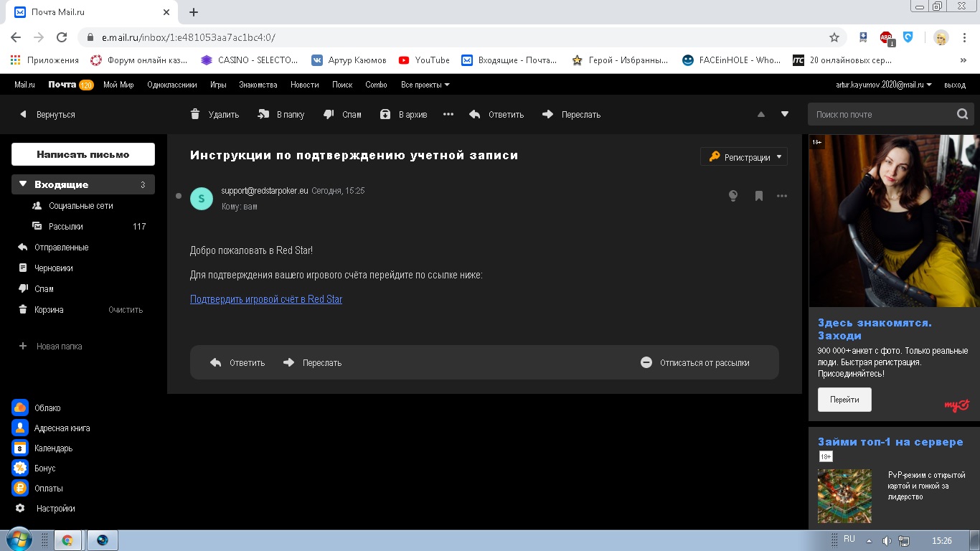Open message options dots near bookmark

point(782,196)
